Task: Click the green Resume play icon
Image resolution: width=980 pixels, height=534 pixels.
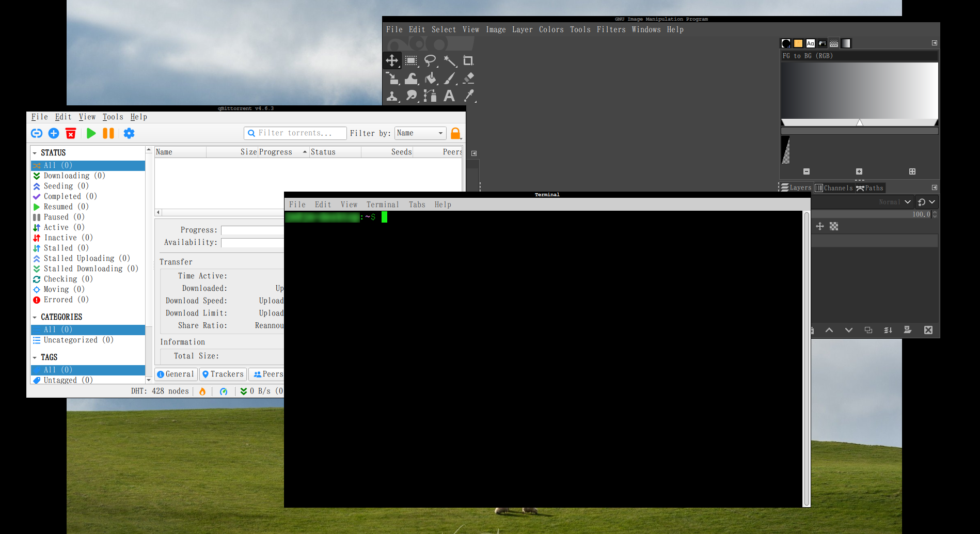Action: 91,133
